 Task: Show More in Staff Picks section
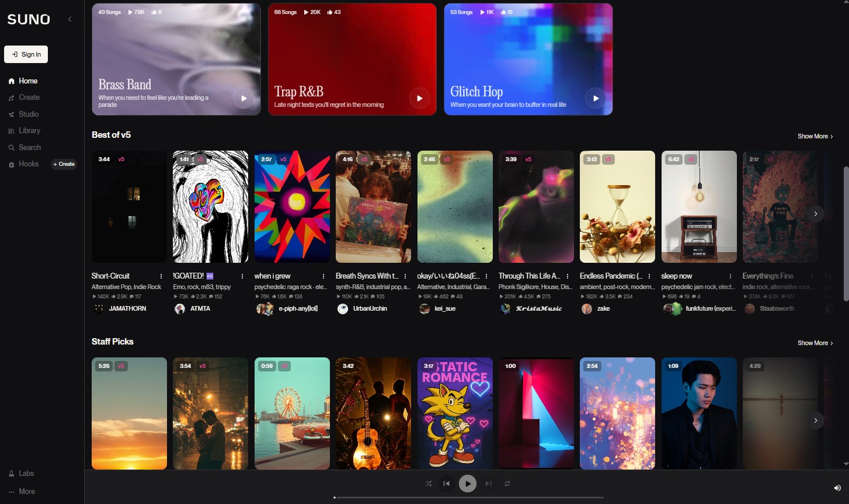[815, 343]
